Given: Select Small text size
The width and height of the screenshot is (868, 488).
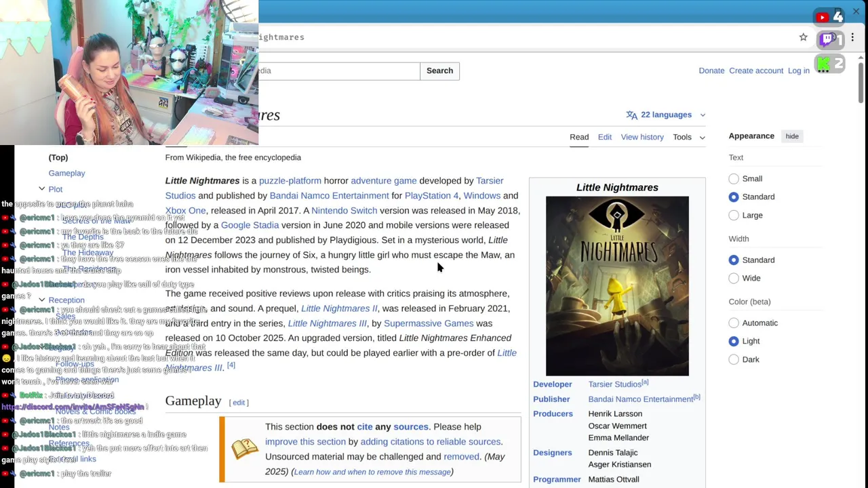Looking at the screenshot, I should point(734,179).
